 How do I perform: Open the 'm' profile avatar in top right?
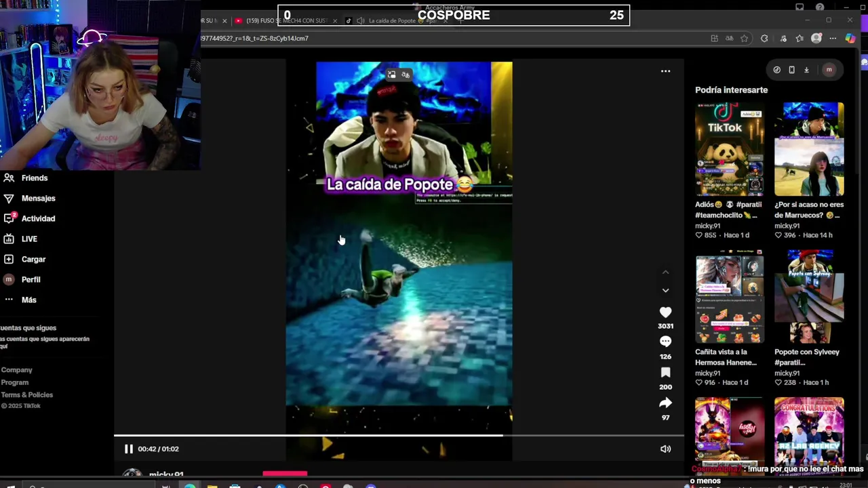click(x=829, y=70)
